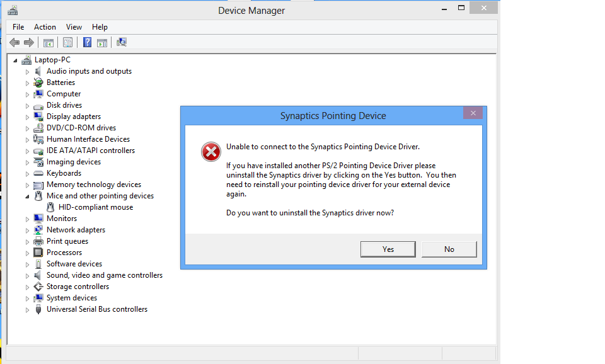Click the speaker icon for Audio inputs and outputs
Image resolution: width=605 pixels, height=364 pixels.
point(38,71)
